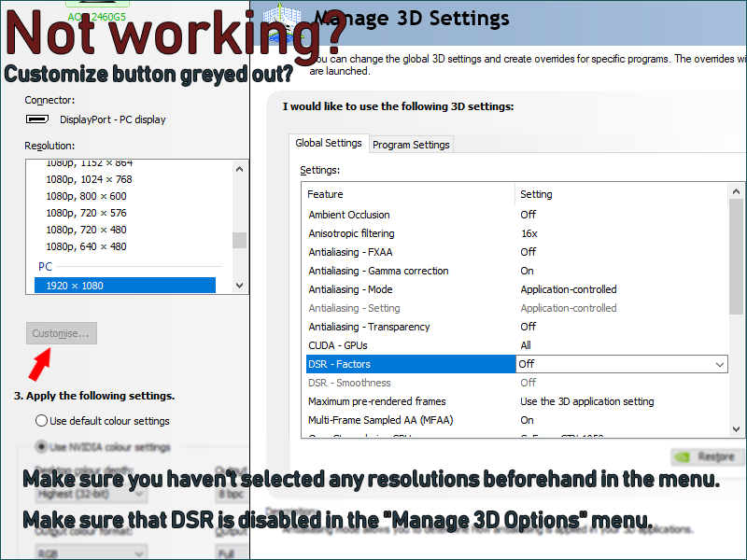The height and width of the screenshot is (560, 747).
Task: Click settings list scroll up arrow
Action: pos(736,191)
